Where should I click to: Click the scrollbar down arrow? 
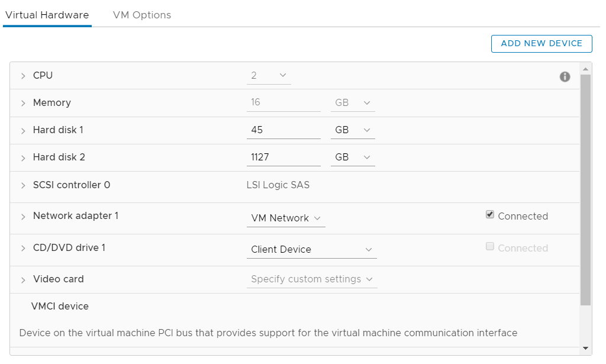(585, 348)
